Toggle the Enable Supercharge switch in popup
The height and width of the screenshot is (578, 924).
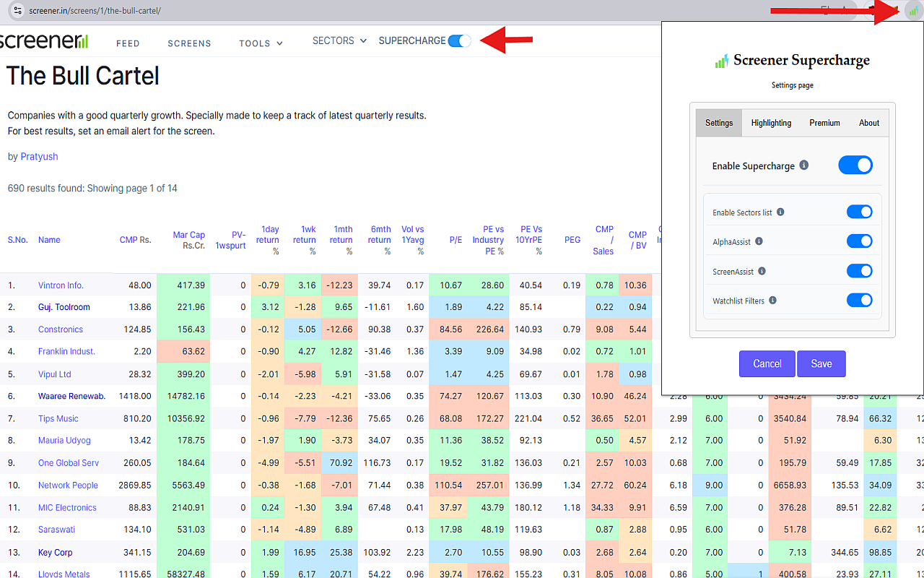click(x=855, y=165)
